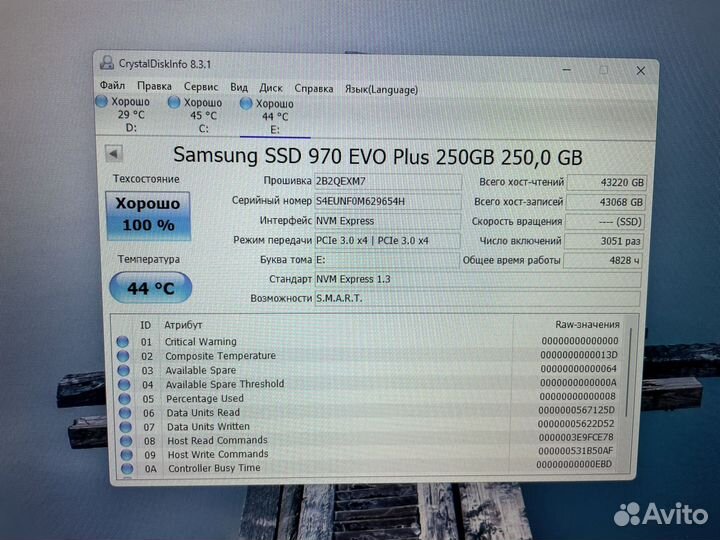Click the interface field NVM Express

pos(387,221)
